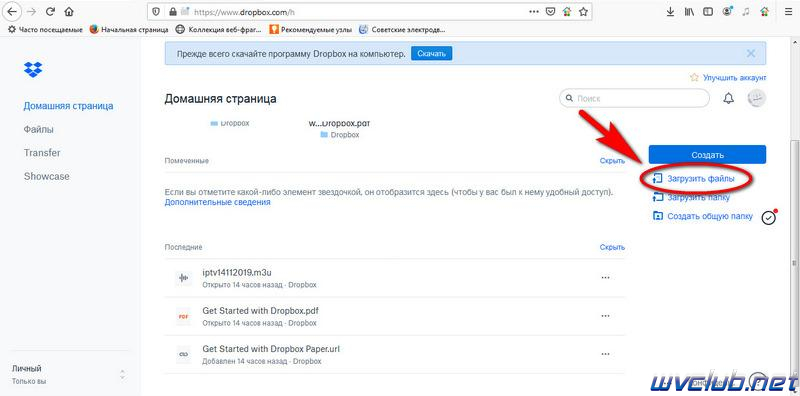Open Get Started with Dropbox Paper.url file name
Screen dimensions: 800x396
click(x=271, y=349)
